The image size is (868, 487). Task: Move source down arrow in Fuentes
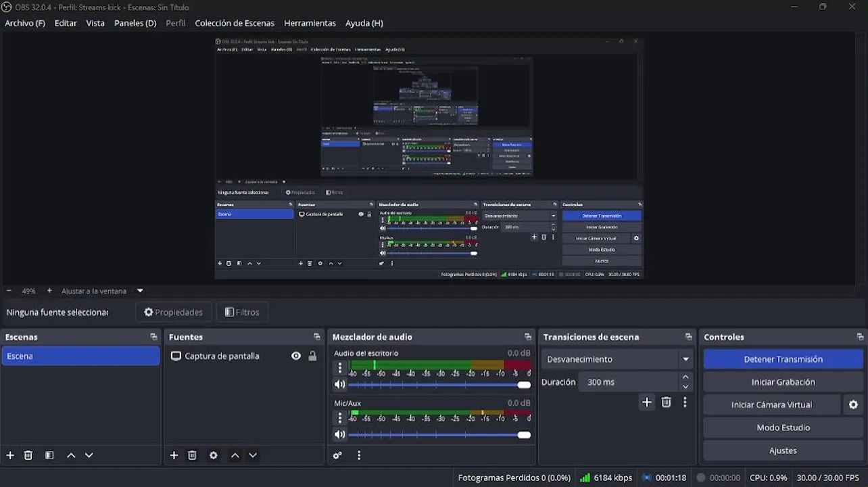click(x=253, y=455)
